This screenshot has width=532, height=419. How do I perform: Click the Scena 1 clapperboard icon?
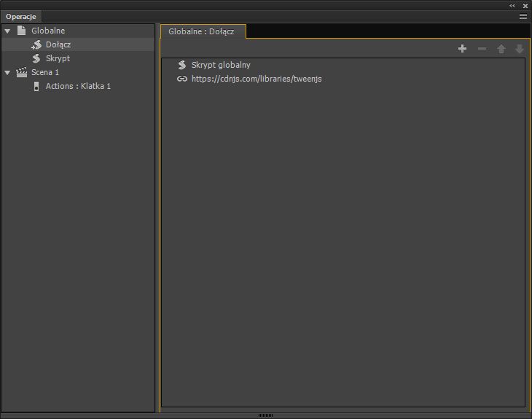22,72
